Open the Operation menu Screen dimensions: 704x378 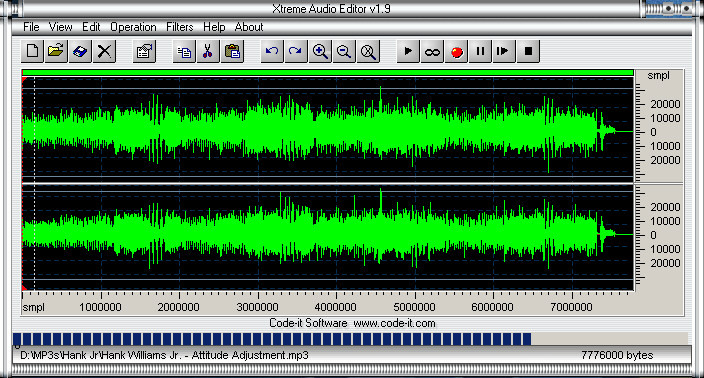coord(133,27)
